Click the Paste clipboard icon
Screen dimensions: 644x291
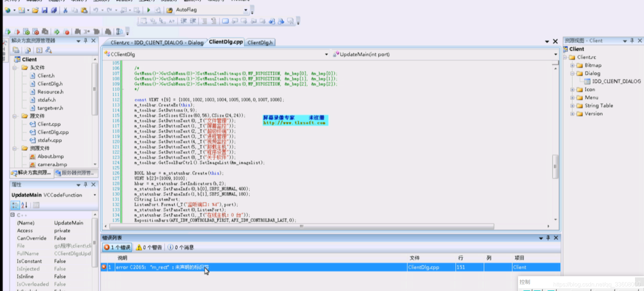click(84, 10)
